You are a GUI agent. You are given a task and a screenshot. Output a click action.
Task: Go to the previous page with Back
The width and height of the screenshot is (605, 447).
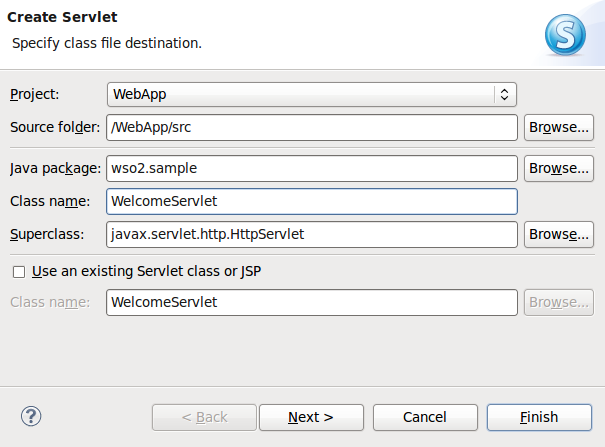203,417
